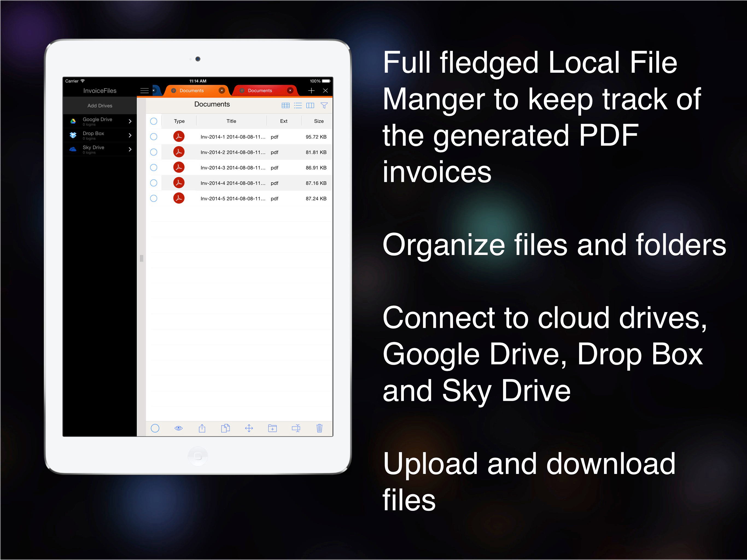Viewport: 747px width, 560px height.
Task: Click the copy files icon
Action: [225, 428]
